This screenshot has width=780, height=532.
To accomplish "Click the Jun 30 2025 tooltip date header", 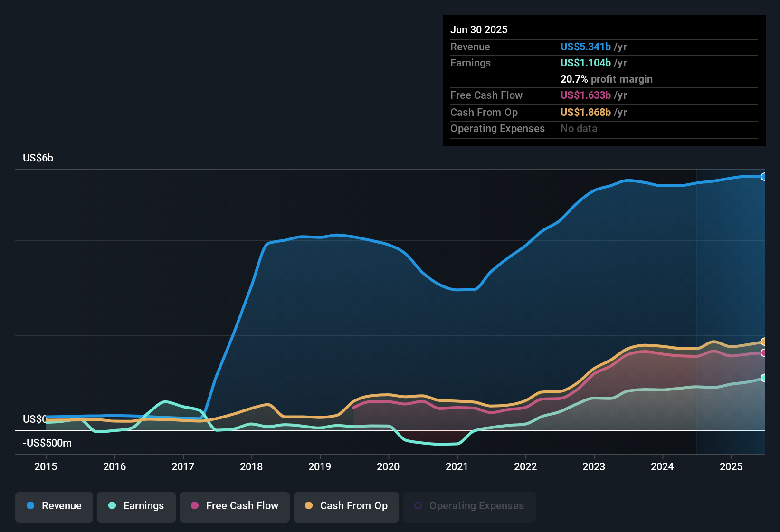I will 479,30.
